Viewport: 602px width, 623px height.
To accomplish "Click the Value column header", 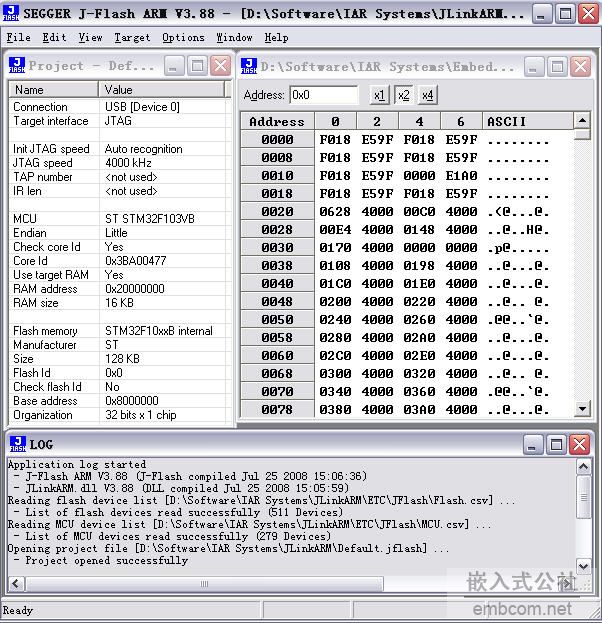I will pos(161,89).
